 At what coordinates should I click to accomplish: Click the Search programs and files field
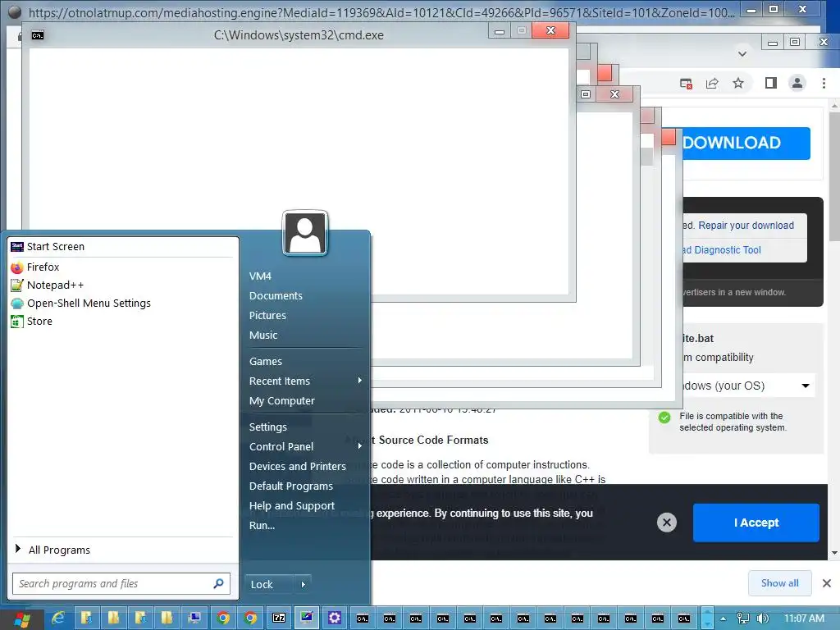coord(121,583)
